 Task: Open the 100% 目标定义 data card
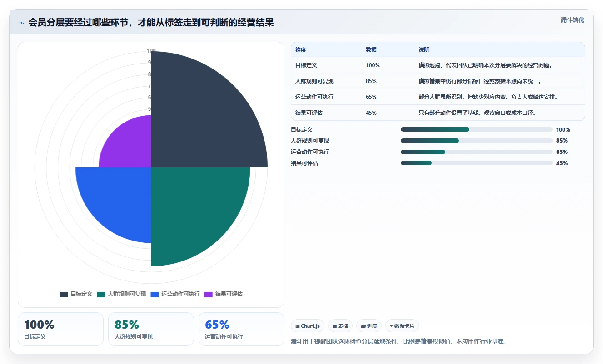click(61, 329)
